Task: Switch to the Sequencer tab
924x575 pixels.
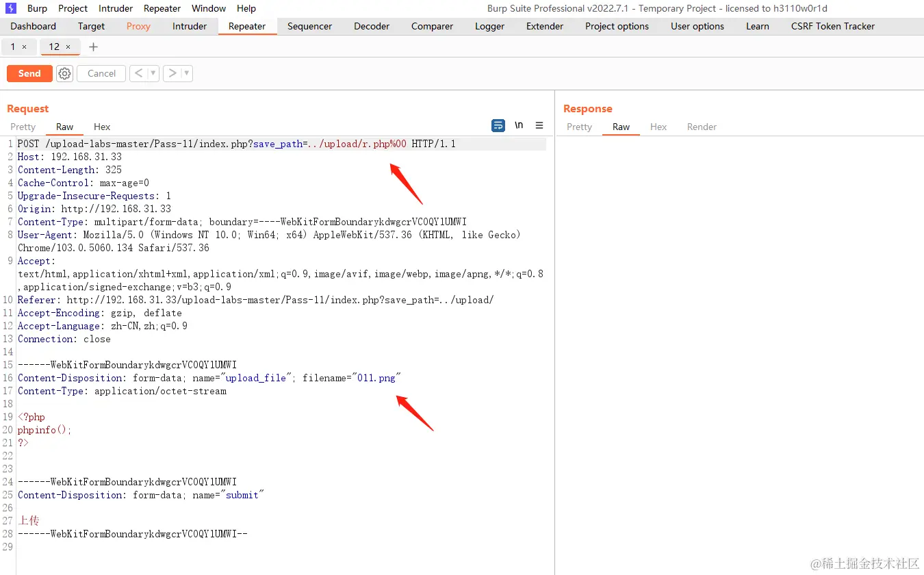Action: [x=309, y=26]
